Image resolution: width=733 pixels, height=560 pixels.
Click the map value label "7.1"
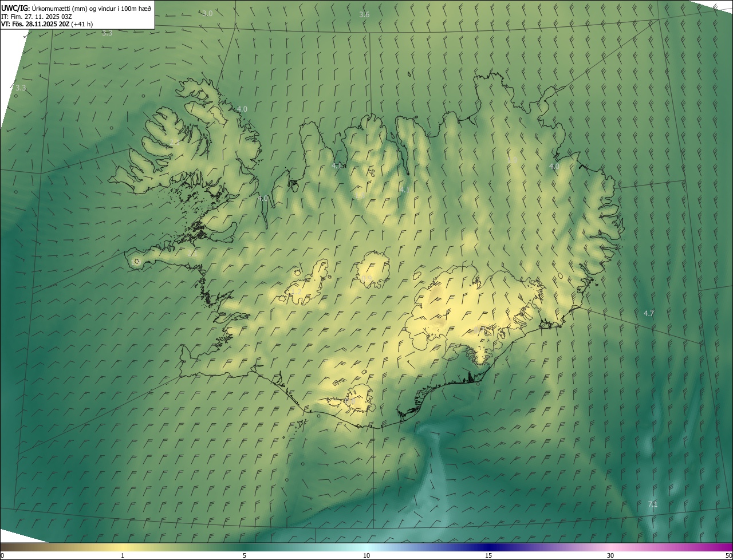point(653,504)
